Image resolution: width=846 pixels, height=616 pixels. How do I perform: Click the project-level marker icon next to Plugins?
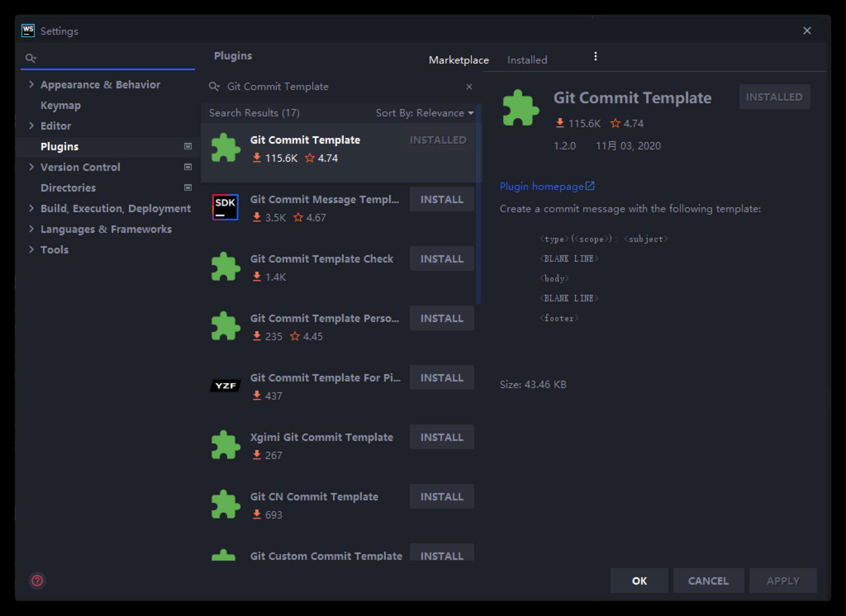click(188, 146)
